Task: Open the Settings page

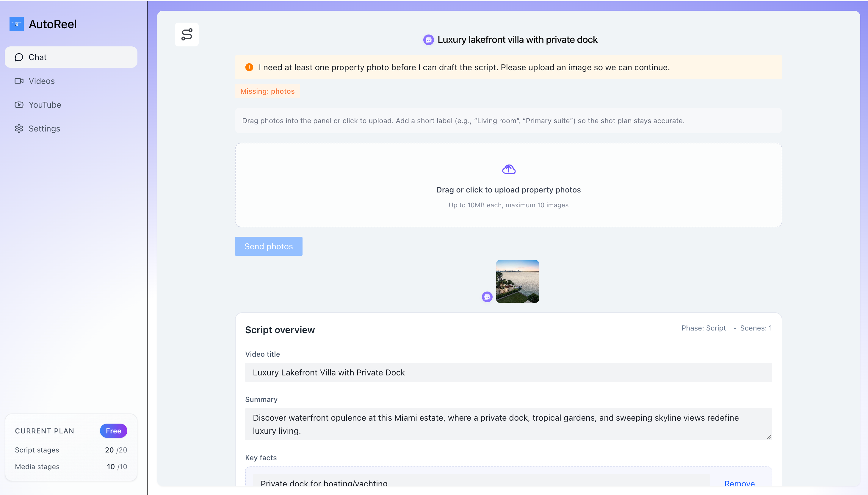Action: tap(44, 129)
